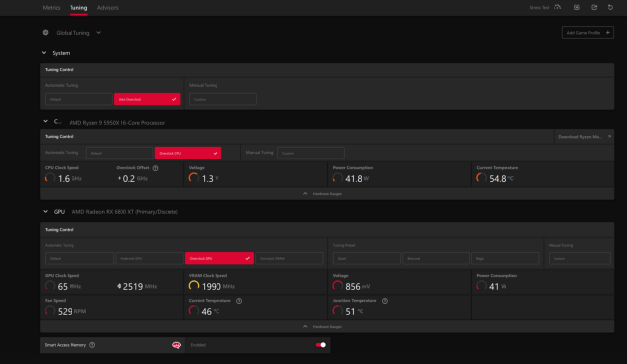Switch to the Tuning tab
The image size is (627, 364).
tap(78, 7)
